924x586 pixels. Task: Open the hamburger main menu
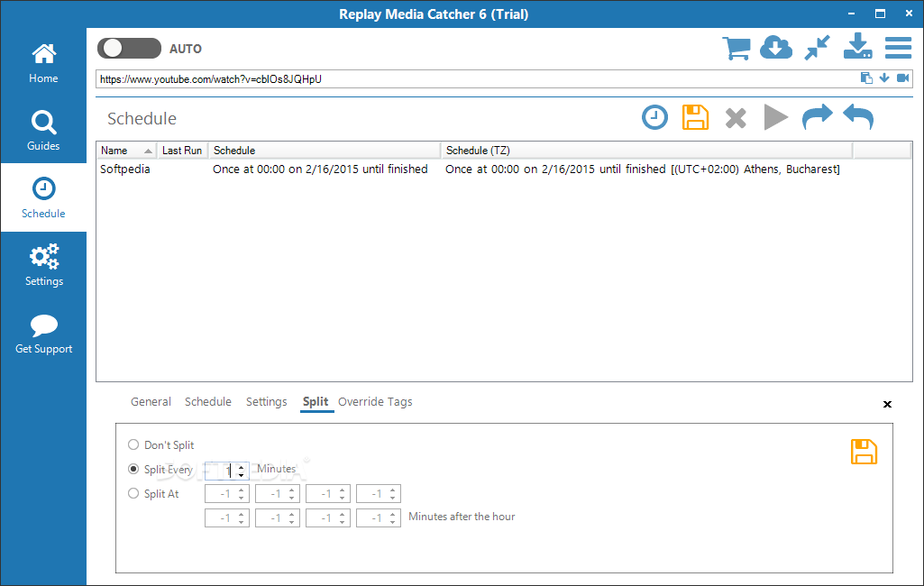click(x=898, y=48)
